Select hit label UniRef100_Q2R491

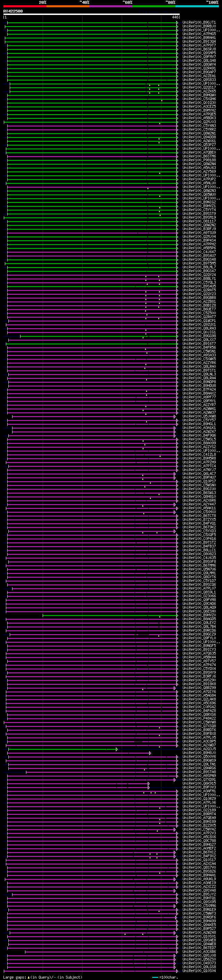[199, 68]
